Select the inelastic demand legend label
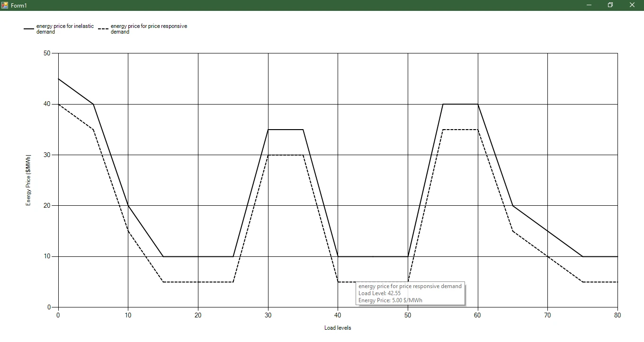 (65, 29)
